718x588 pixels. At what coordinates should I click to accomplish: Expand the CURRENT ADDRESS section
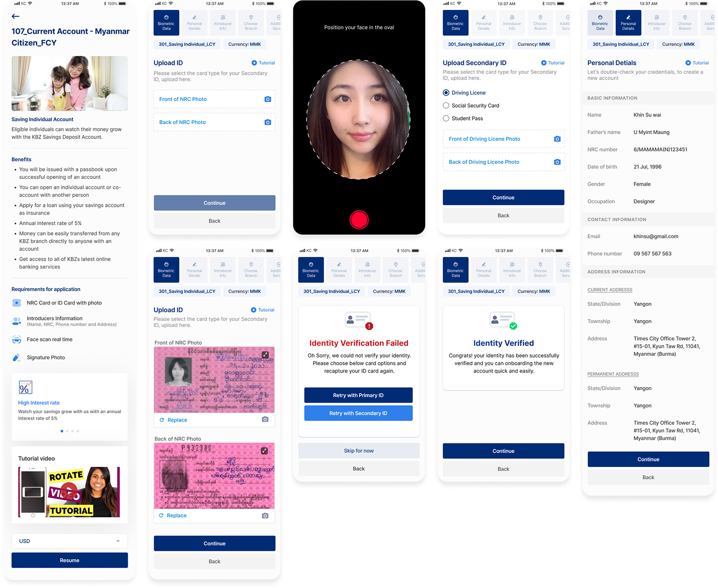(x=609, y=290)
